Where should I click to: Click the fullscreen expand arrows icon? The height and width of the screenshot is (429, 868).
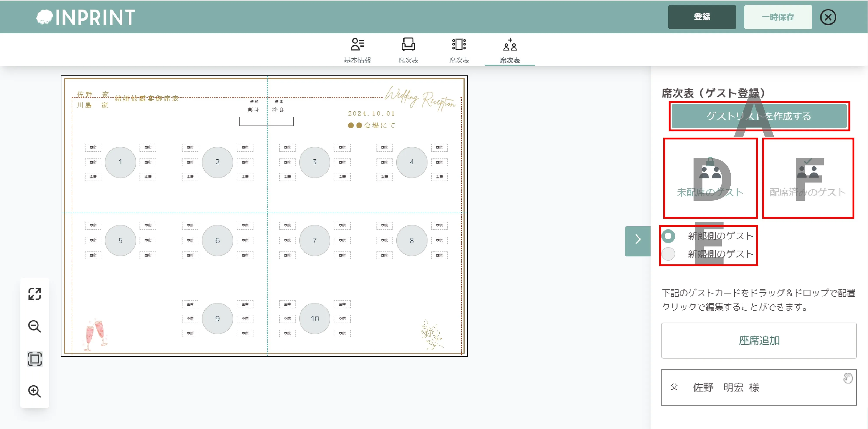click(x=34, y=294)
